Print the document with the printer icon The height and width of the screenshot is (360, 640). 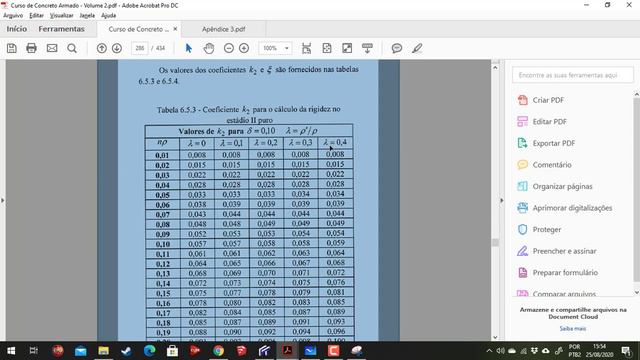pyautogui.click(x=31, y=48)
